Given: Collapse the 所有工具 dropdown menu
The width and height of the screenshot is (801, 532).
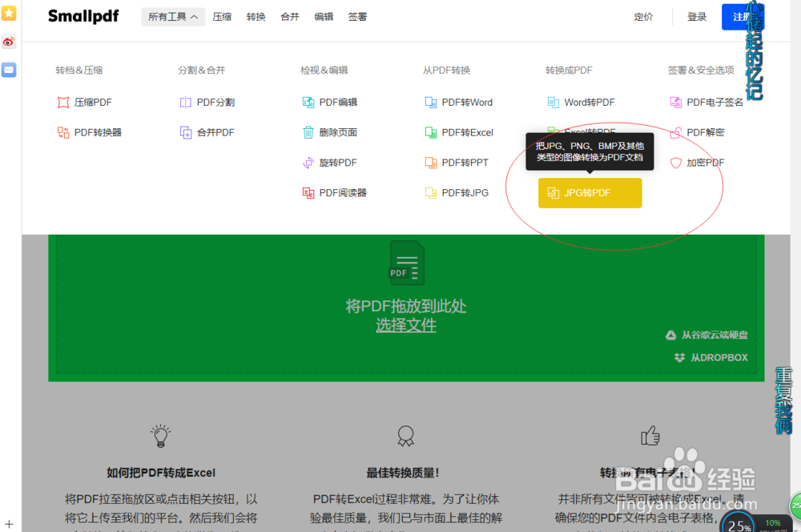Looking at the screenshot, I should [x=173, y=17].
